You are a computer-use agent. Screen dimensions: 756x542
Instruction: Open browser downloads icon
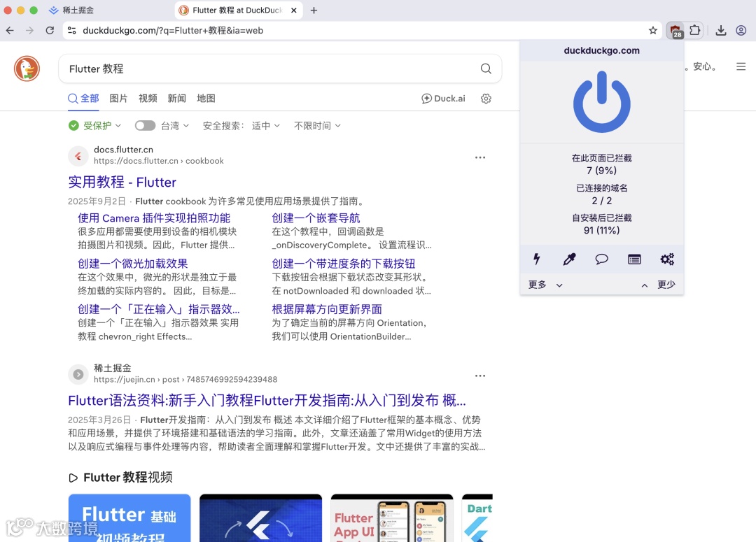coord(721,30)
